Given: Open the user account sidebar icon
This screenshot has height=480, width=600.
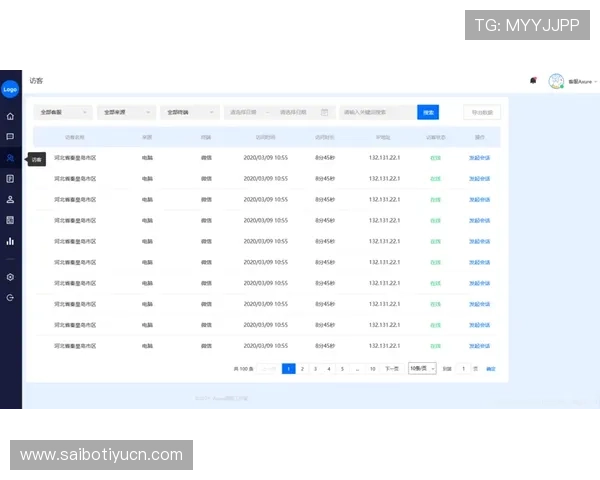Looking at the screenshot, I should click(x=10, y=199).
